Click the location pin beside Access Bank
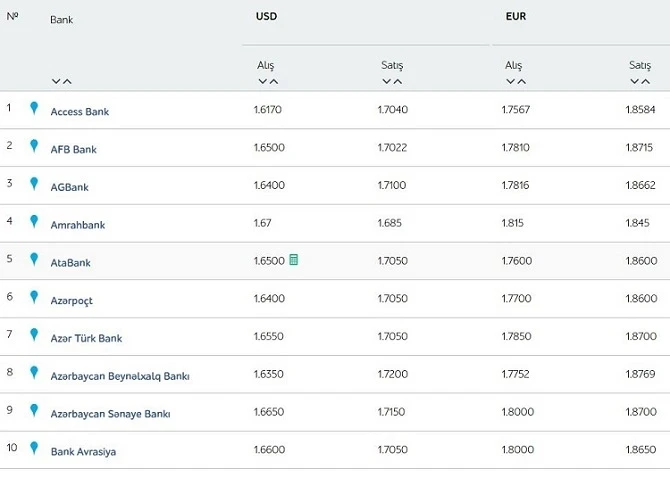Screen dimensions: 670x478 pyautogui.click(x=34, y=108)
